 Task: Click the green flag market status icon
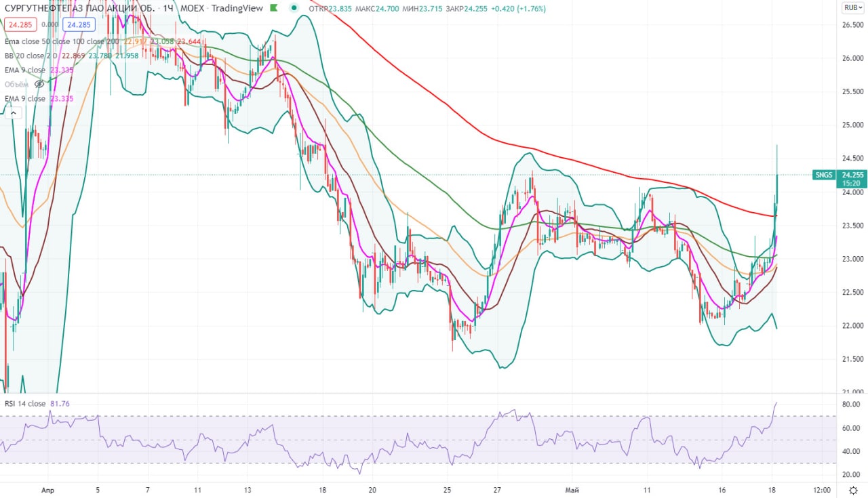coord(273,9)
